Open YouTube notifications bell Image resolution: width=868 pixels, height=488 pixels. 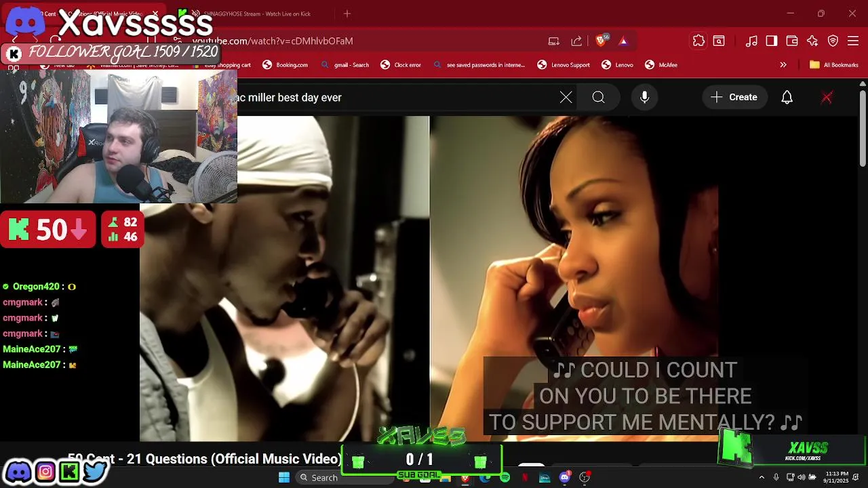pos(787,98)
